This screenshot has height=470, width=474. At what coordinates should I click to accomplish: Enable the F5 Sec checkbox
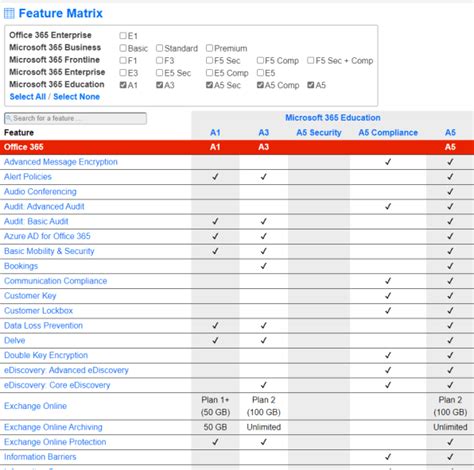point(209,60)
